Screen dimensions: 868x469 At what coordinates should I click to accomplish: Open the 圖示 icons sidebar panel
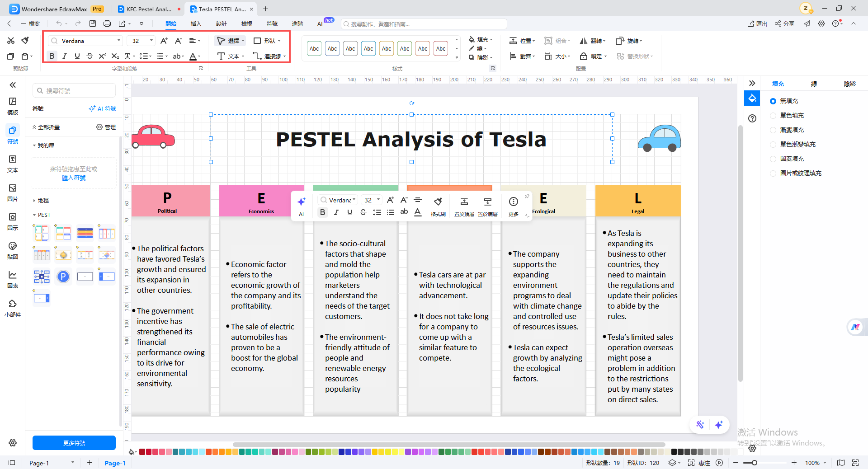click(x=13, y=221)
